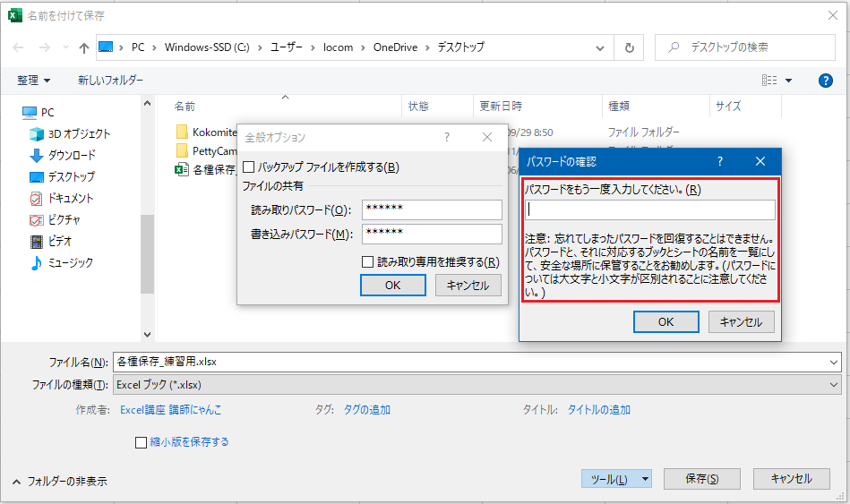Click タイトルの追加 link
The height and width of the screenshot is (504, 850).
pyautogui.click(x=599, y=410)
